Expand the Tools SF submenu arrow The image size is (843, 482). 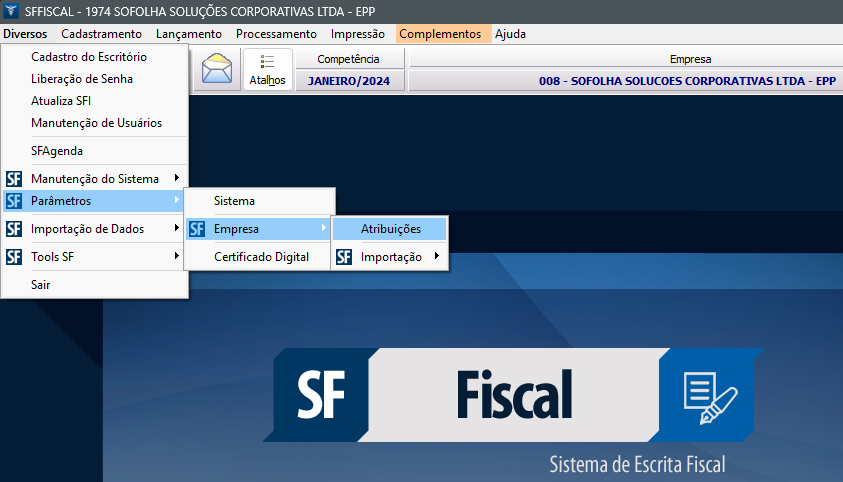[x=176, y=257]
